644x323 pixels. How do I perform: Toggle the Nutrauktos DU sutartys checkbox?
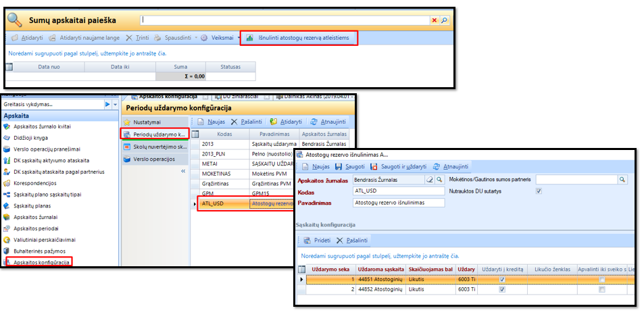tap(538, 191)
